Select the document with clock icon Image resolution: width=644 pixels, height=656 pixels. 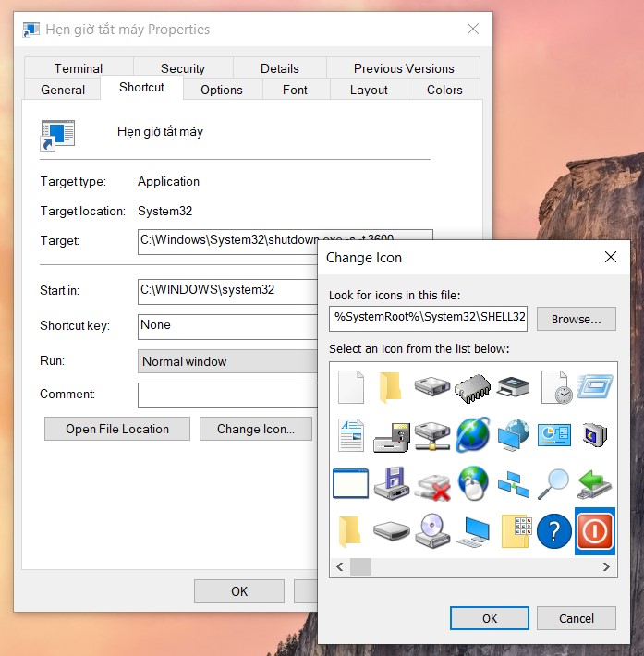click(x=556, y=387)
